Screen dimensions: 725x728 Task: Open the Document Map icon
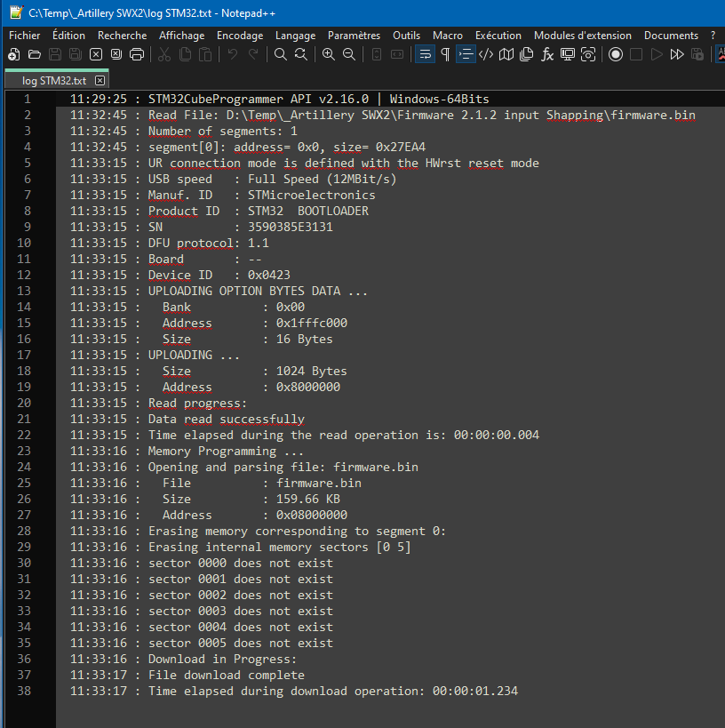point(506,54)
